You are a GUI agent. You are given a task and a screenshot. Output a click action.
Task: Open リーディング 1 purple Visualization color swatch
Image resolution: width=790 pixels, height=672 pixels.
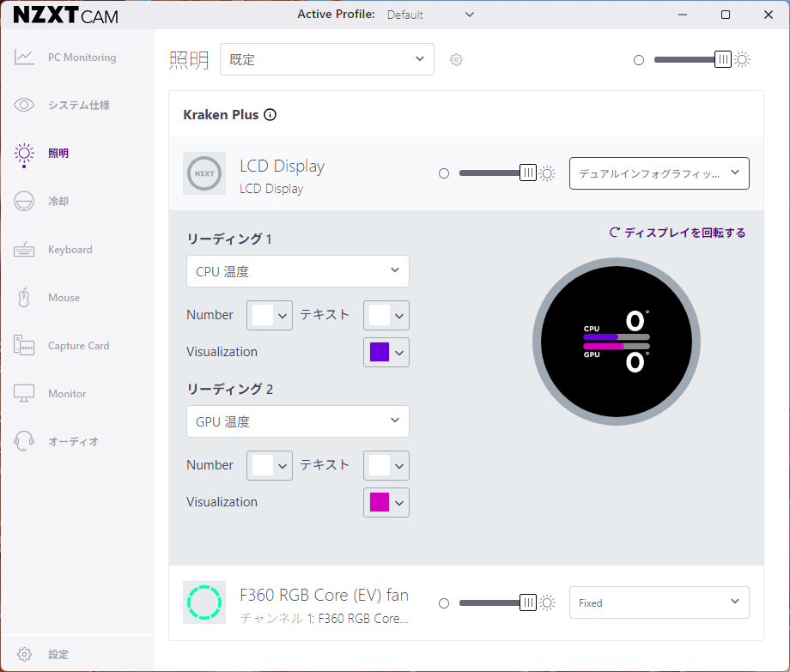coord(386,352)
